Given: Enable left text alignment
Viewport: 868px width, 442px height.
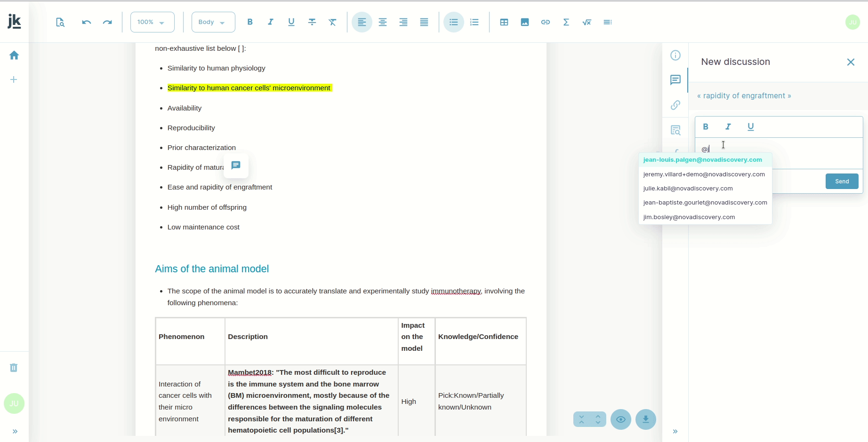Looking at the screenshot, I should tap(362, 22).
